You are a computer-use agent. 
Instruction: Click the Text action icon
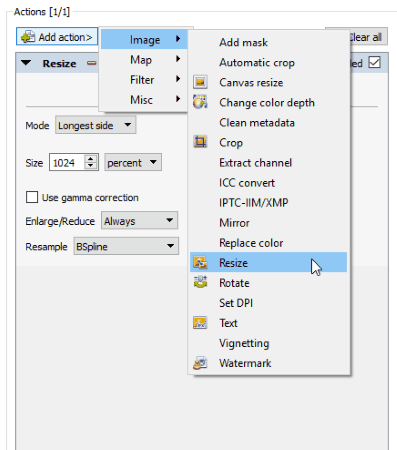[200, 323]
